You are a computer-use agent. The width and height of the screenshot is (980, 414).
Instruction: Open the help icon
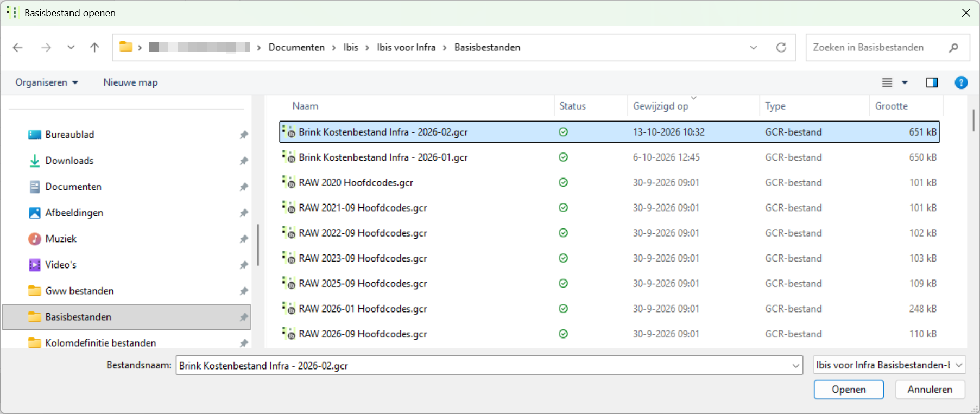[961, 82]
